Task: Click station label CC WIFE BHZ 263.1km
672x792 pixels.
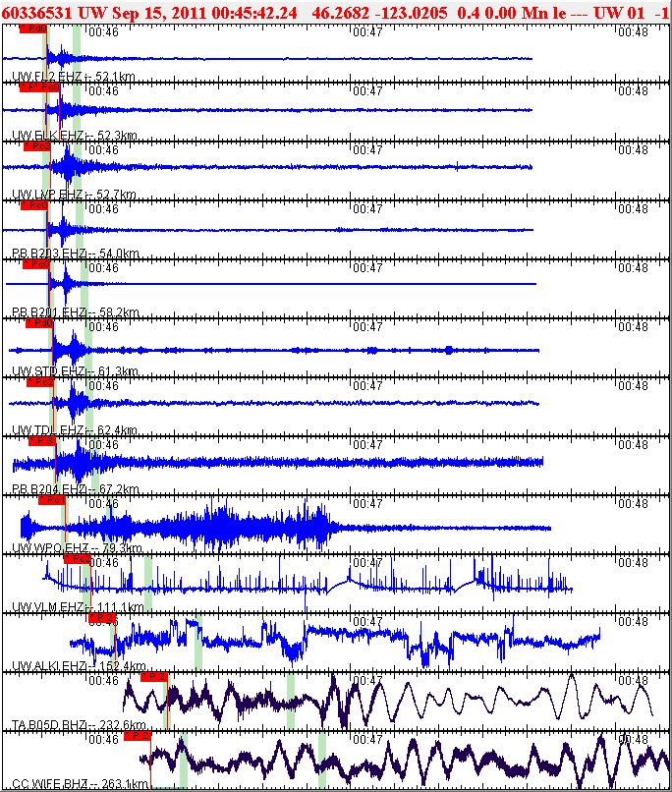Action: click(80, 784)
